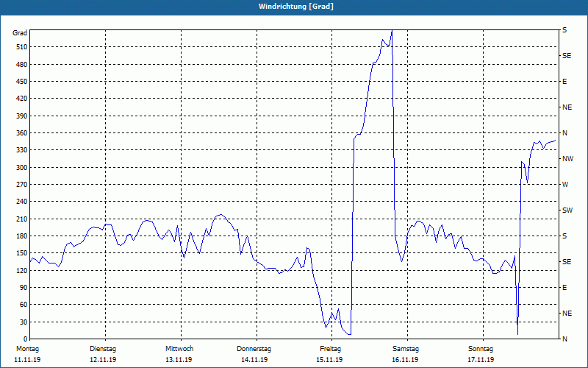Image resolution: width=588 pixels, height=368 pixels.
Task: Click the 'Mittwoch' day label
Action: [x=179, y=349]
